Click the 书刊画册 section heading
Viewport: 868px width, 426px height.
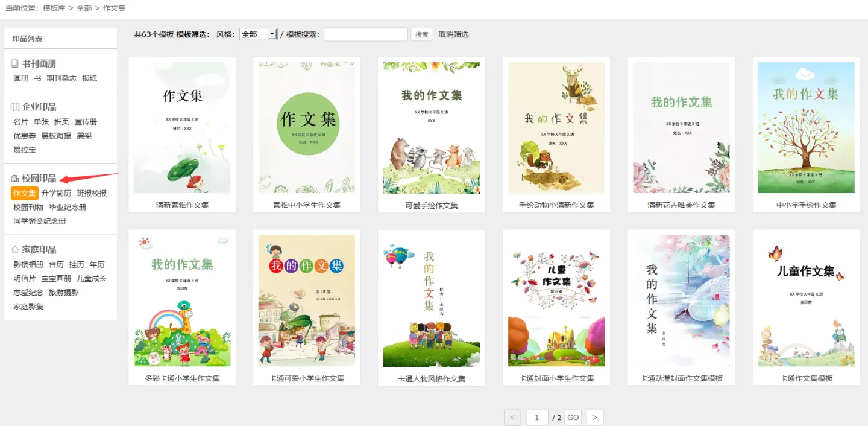point(39,63)
